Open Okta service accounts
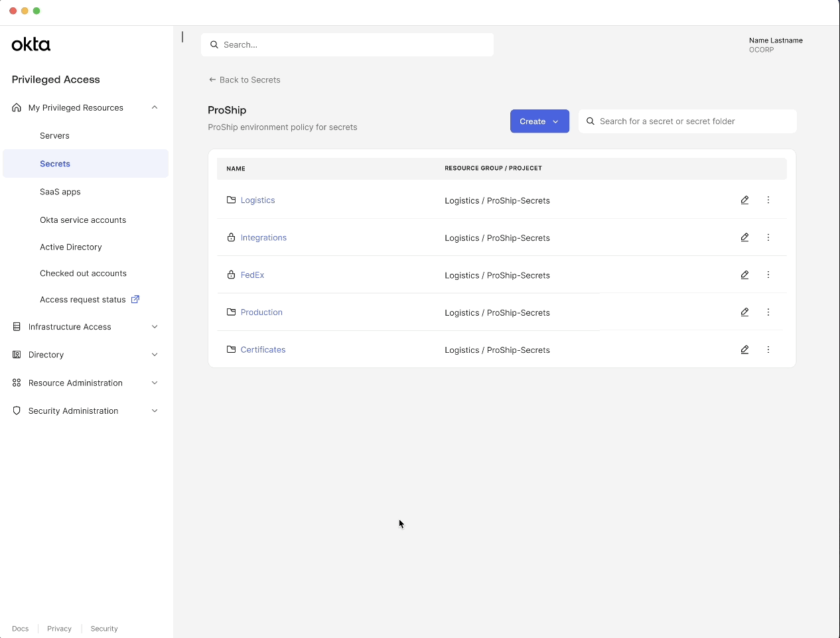The height and width of the screenshot is (638, 840). pos(83,220)
